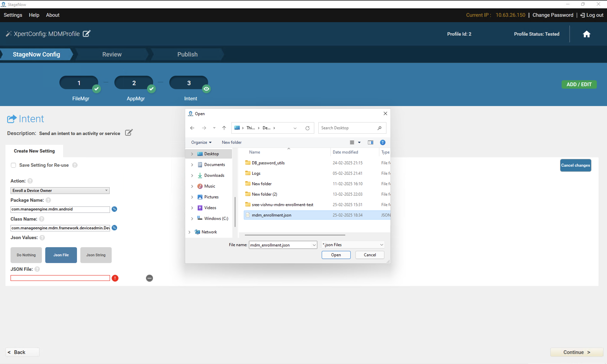Switch to the Review tab
This screenshot has width=607, height=364.
pos(112,54)
